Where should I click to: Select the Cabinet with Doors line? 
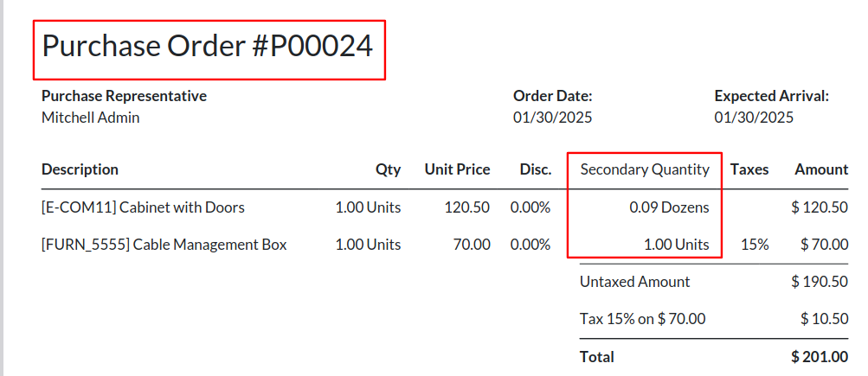point(445,207)
